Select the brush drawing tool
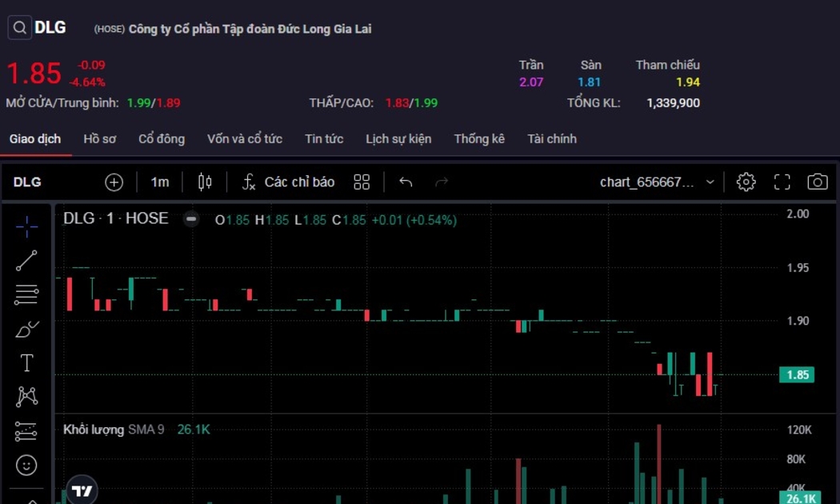The width and height of the screenshot is (840, 504). tap(26, 329)
